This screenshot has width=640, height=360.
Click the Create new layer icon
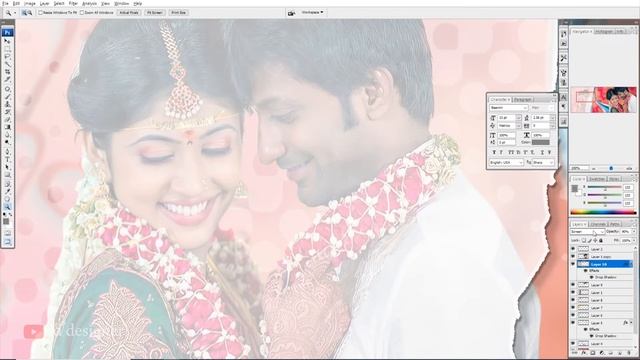[620, 353]
